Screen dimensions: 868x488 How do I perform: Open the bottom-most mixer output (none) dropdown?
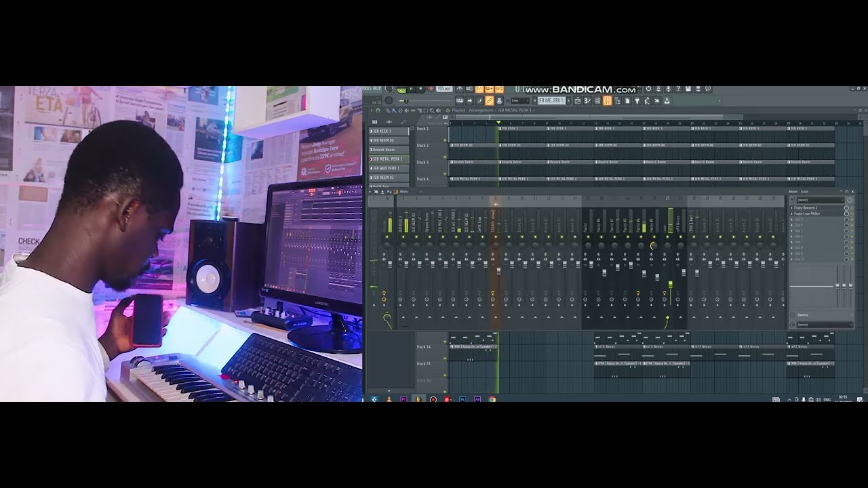click(x=824, y=324)
